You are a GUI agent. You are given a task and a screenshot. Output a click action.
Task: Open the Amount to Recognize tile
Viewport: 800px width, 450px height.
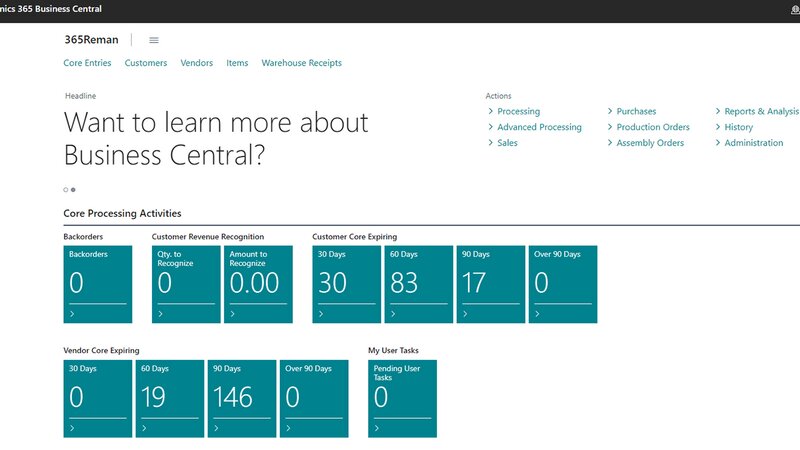tap(258, 284)
